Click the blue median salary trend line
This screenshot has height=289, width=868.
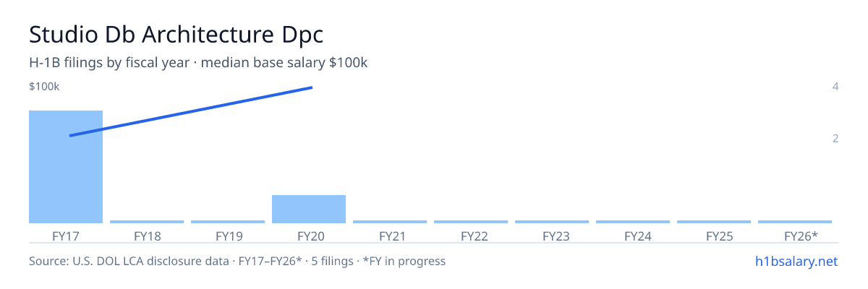pyautogui.click(x=191, y=111)
